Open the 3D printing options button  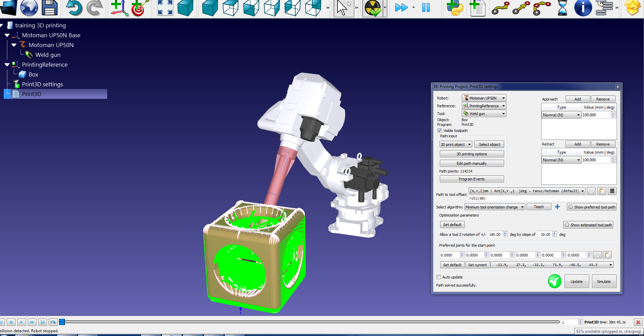pos(472,154)
